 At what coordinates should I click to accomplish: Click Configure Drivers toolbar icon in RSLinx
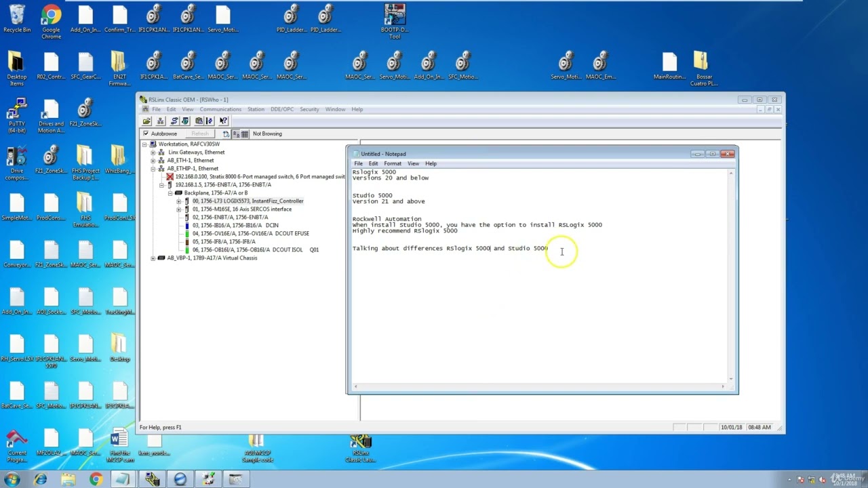[174, 121]
